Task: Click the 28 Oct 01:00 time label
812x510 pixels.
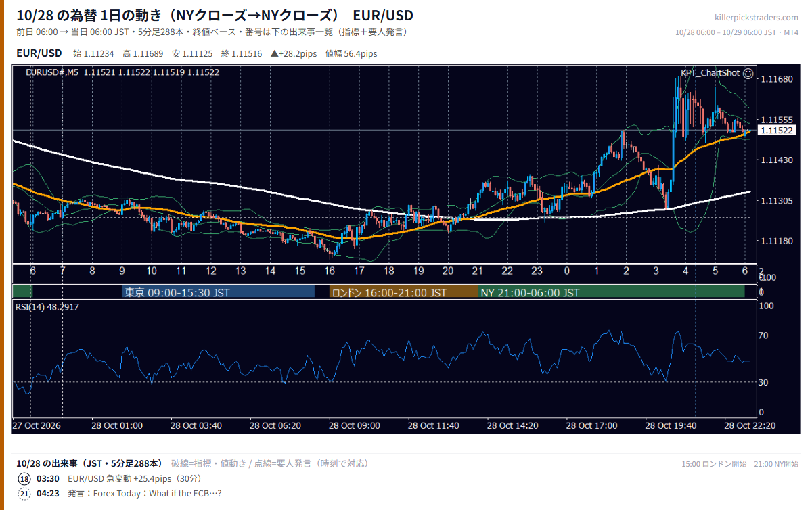Action: click(117, 426)
